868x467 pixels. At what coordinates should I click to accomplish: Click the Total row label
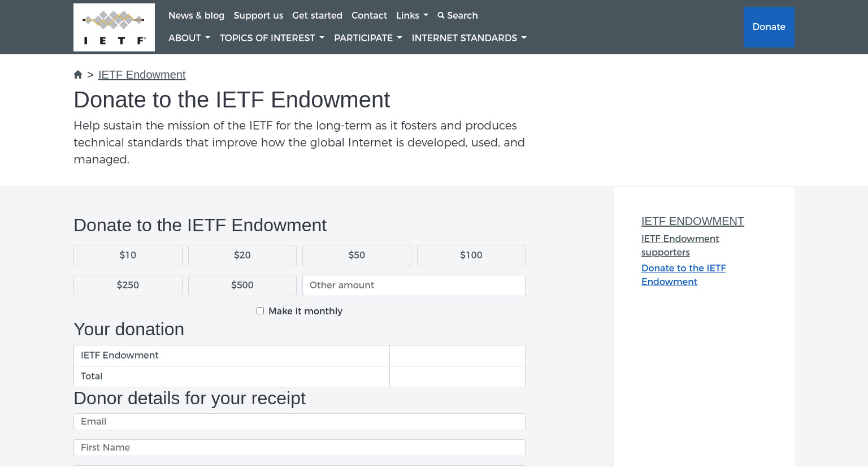pyautogui.click(x=92, y=376)
